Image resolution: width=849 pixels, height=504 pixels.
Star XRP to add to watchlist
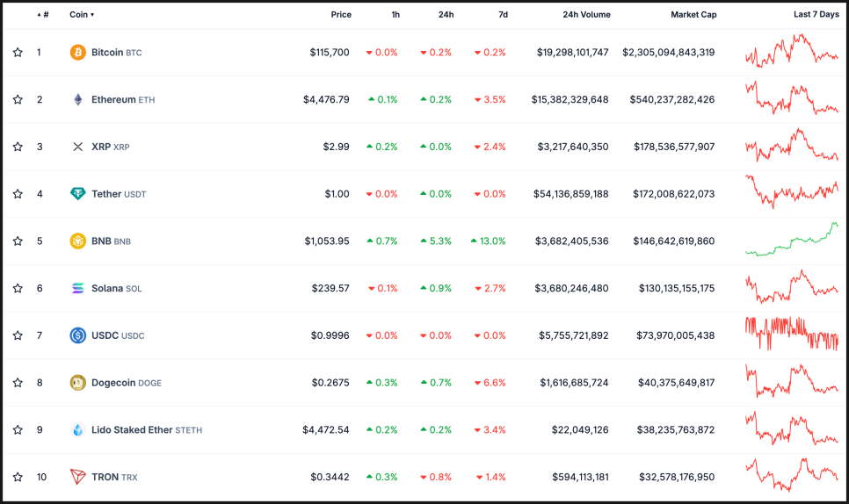[18, 147]
